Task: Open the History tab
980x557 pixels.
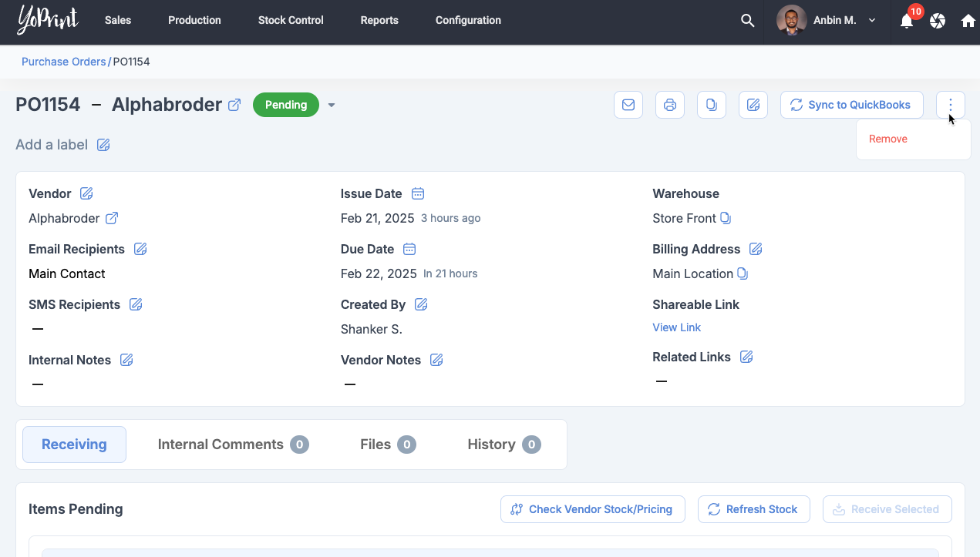Action: click(503, 445)
